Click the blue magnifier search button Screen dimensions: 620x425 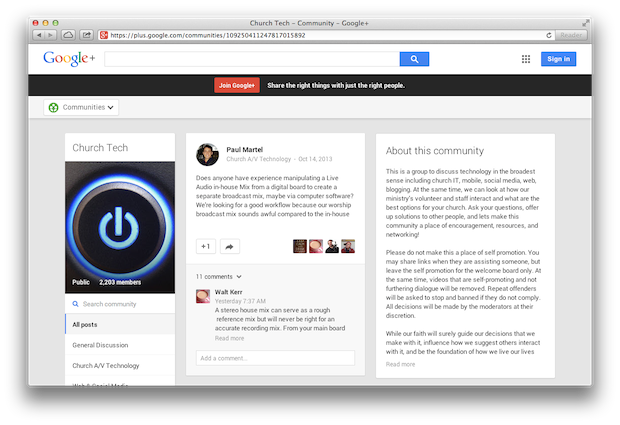(414, 59)
